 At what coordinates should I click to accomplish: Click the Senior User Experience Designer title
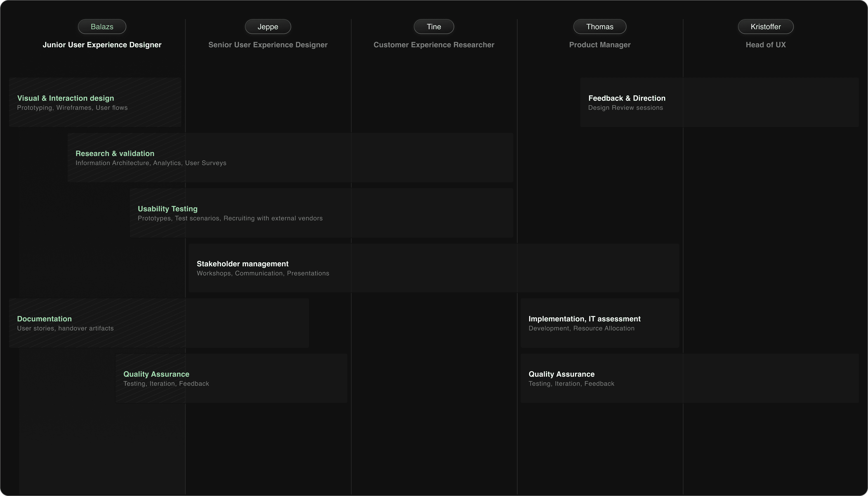pos(268,45)
